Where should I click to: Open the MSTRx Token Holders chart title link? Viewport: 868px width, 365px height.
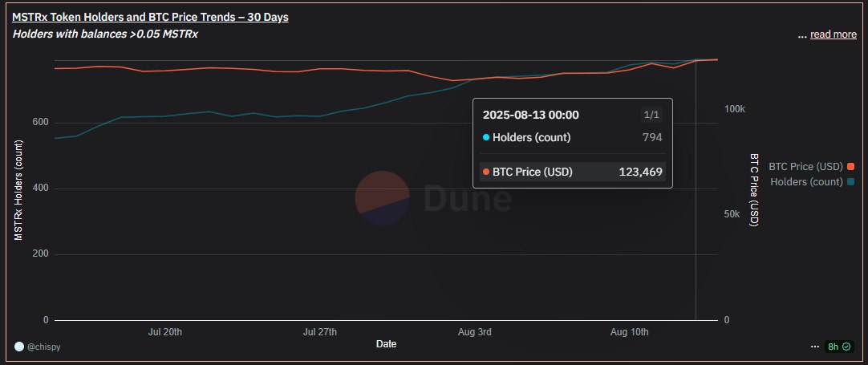(x=151, y=17)
